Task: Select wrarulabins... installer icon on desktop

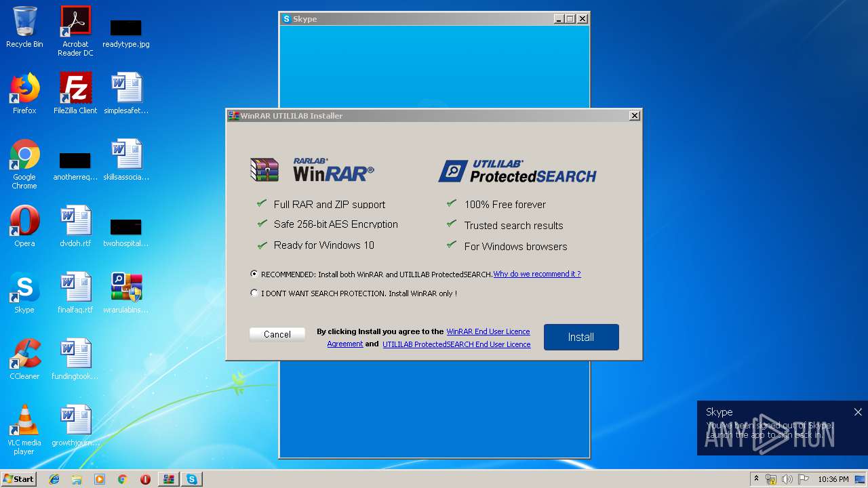Action: tap(126, 293)
